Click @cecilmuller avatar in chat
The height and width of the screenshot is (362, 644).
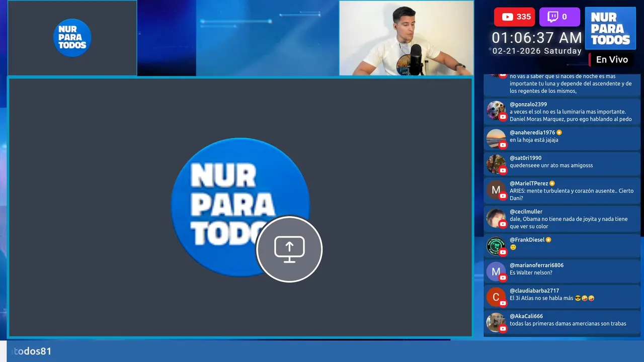pos(496,218)
